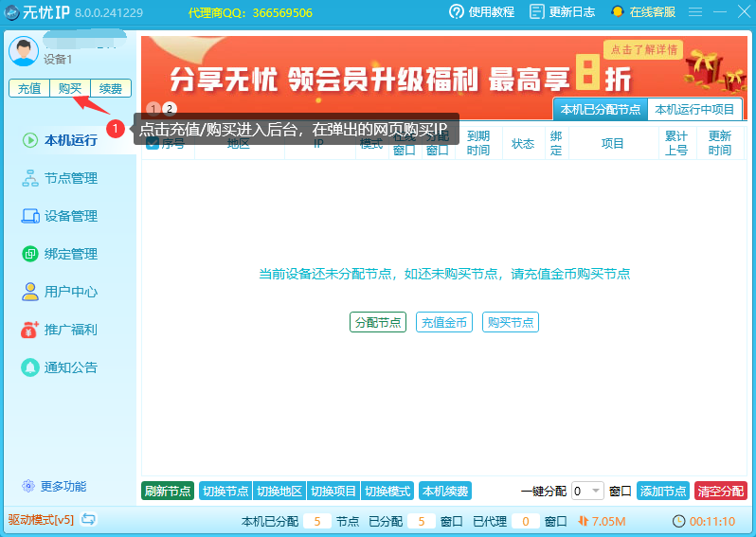Open 绑定管理 in sidebar
The height and width of the screenshot is (537, 756).
click(71, 254)
